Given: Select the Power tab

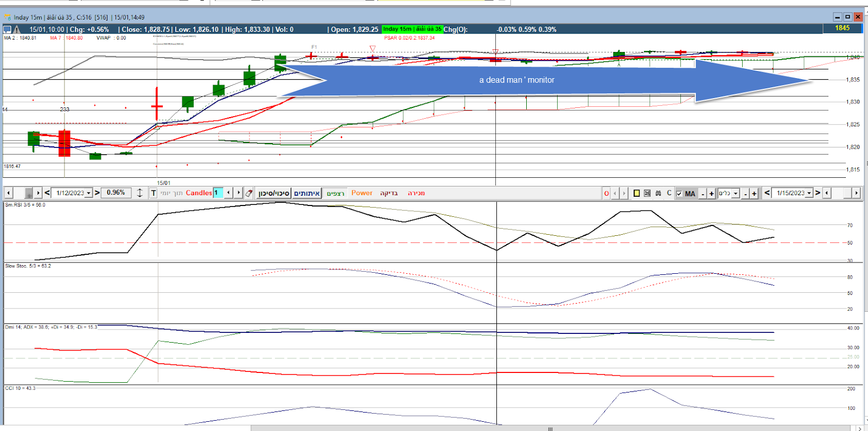Looking at the screenshot, I should [362, 193].
